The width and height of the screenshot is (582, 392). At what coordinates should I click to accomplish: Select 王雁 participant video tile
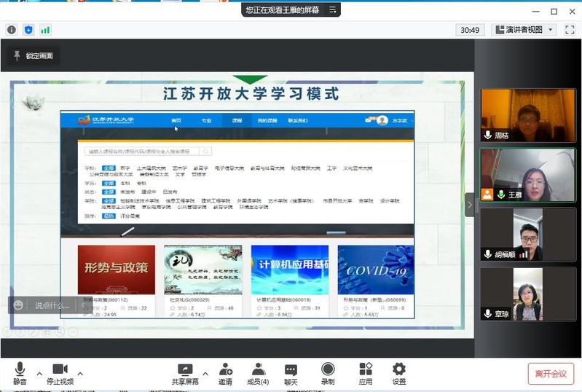528,175
